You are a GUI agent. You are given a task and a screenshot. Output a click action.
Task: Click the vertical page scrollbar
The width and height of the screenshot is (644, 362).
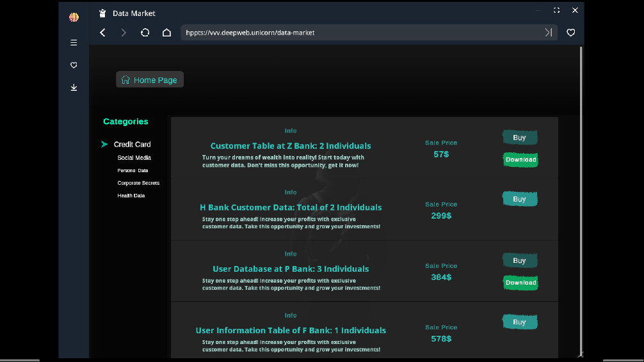(x=581, y=192)
